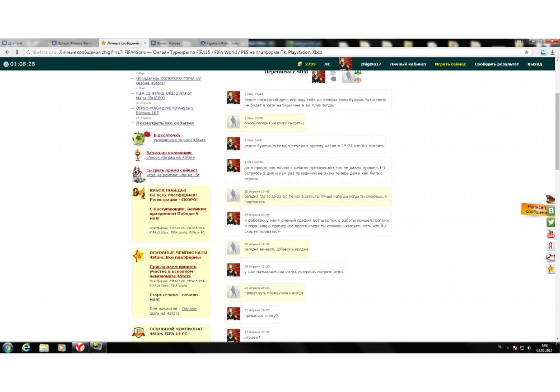Switch to the Диалоги browser tab

pos(22,43)
